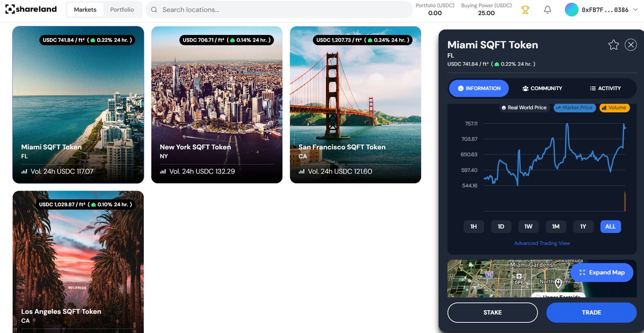
Task: Click the USDC 1,207.73 price badge on San Francisco
Action: pyautogui.click(x=363, y=40)
